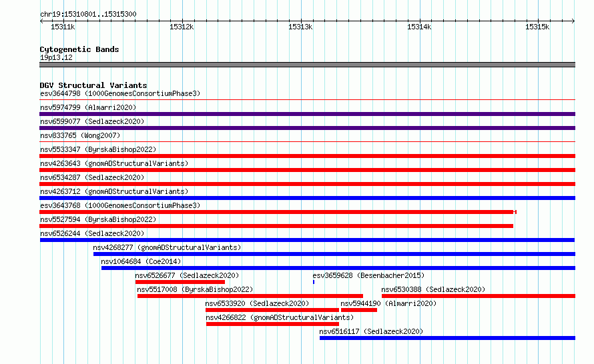Select nsv4263712 blue variant bar
Image resolution: width=594 pixels, height=364 pixels.
click(x=307, y=198)
